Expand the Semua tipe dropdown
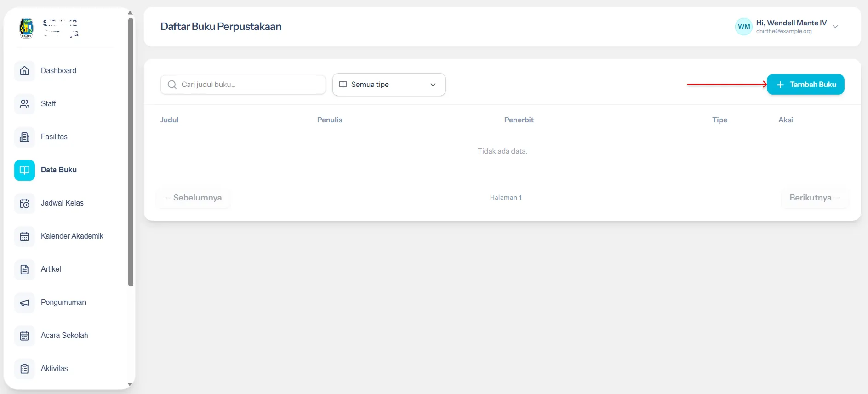 [x=389, y=85]
